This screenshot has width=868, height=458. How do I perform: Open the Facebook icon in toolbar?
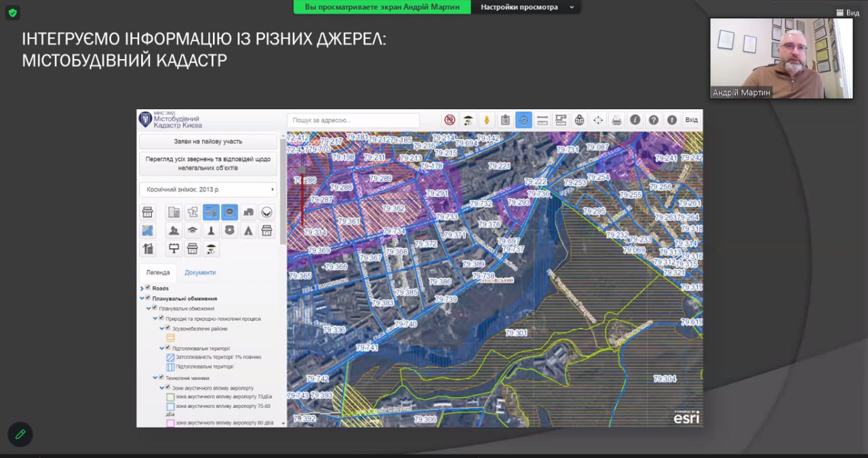[x=672, y=119]
